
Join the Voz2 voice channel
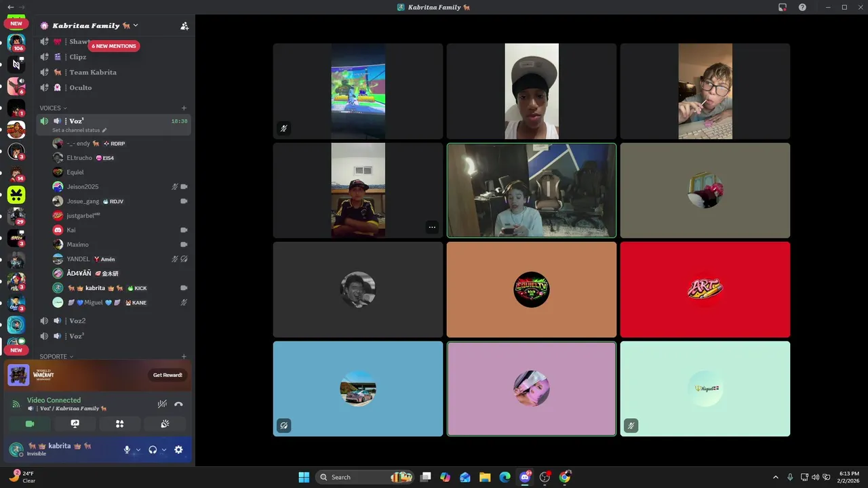point(113,321)
